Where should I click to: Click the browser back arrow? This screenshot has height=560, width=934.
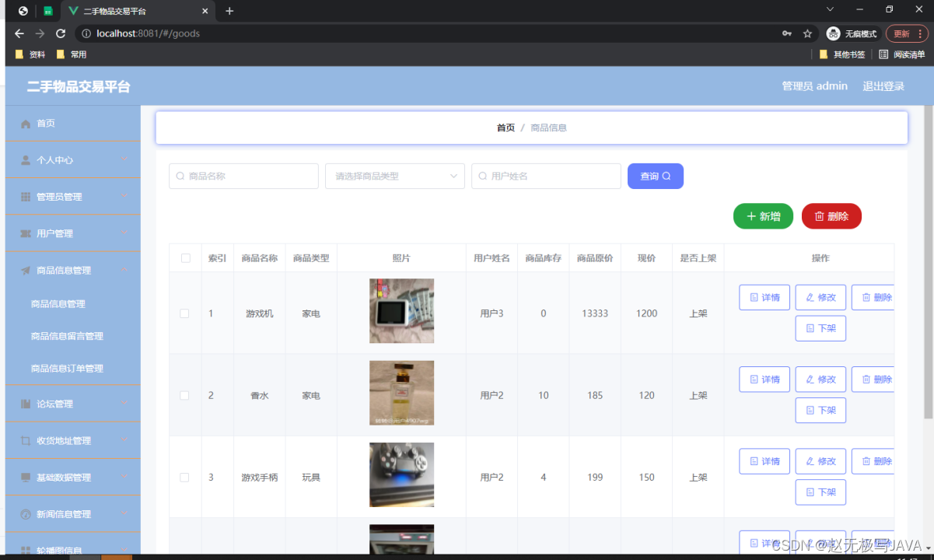(x=19, y=33)
